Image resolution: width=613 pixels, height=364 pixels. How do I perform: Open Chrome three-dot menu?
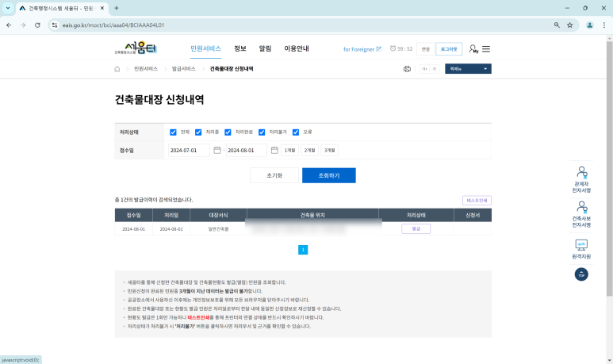[x=604, y=25]
